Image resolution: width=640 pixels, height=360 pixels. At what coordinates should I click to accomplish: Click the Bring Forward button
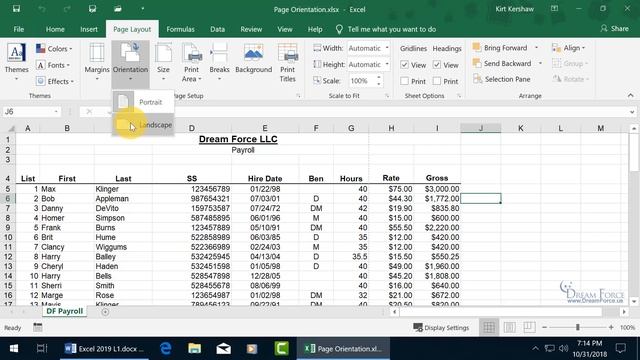[x=501, y=48]
